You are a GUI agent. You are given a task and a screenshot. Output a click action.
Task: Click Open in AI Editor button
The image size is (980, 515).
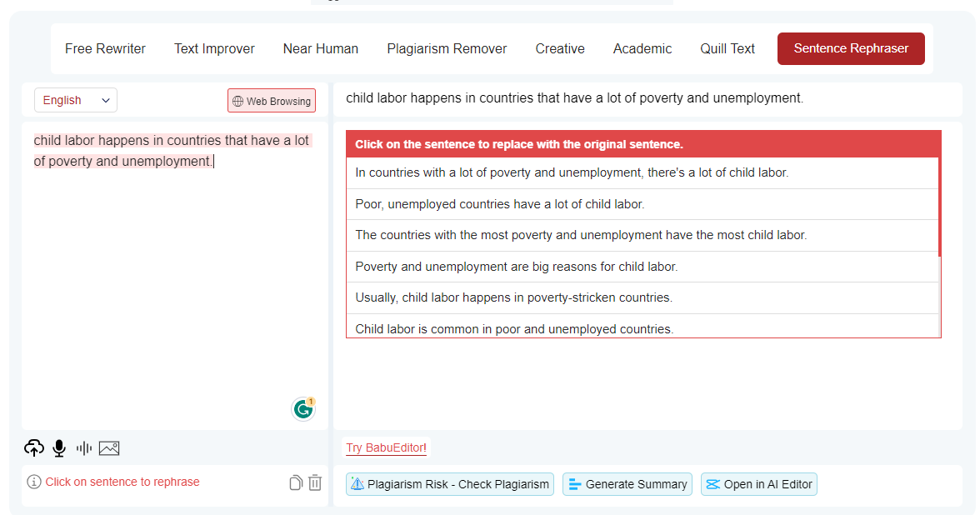tap(758, 484)
